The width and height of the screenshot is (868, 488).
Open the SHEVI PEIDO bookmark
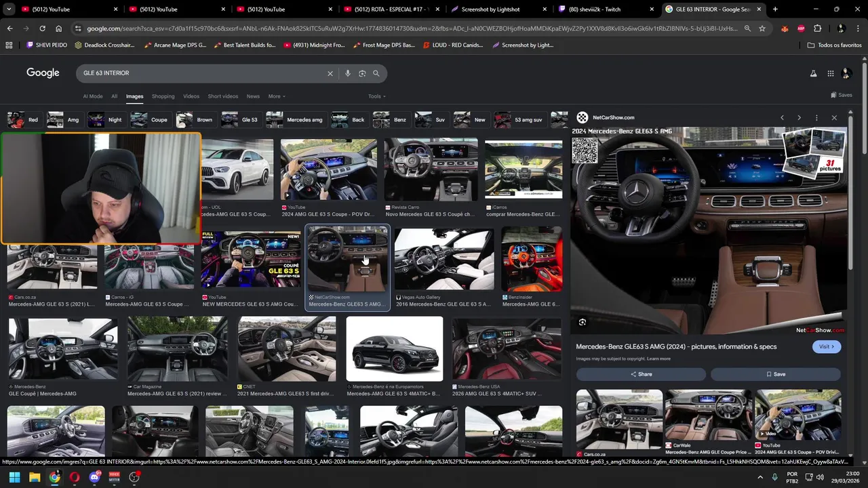point(47,45)
